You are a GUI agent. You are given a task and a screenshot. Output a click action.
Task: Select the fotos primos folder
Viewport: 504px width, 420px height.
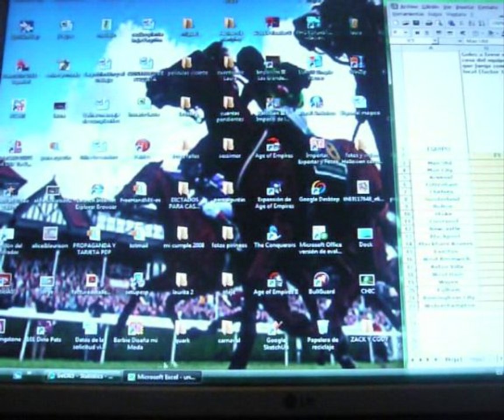pyautogui.click(x=229, y=237)
